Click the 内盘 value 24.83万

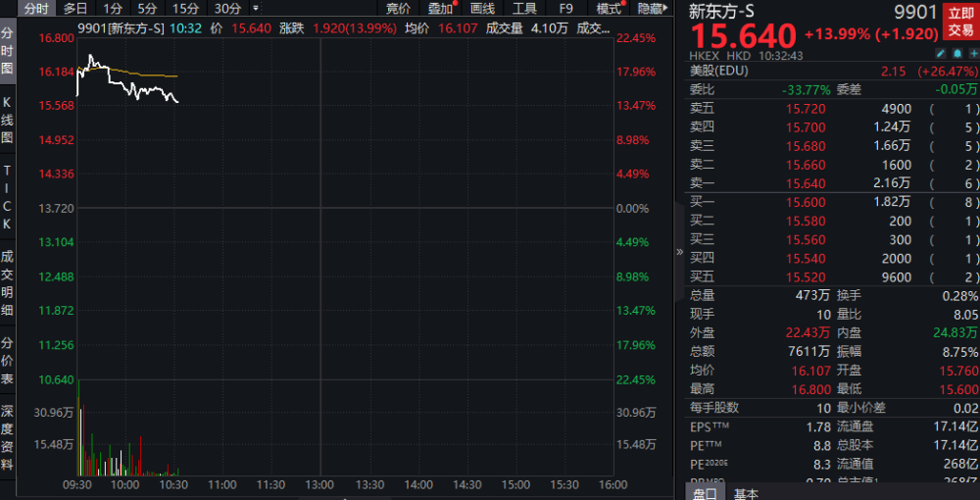(955, 332)
